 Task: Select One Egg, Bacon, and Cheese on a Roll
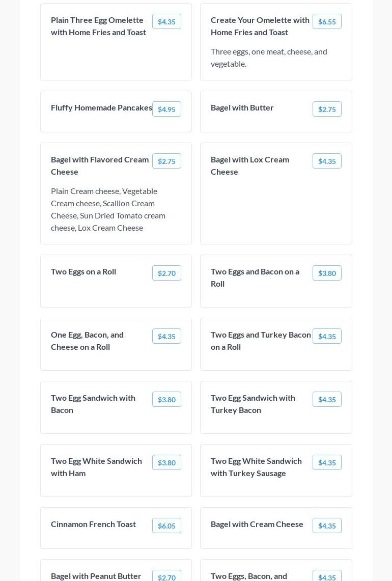tap(87, 341)
